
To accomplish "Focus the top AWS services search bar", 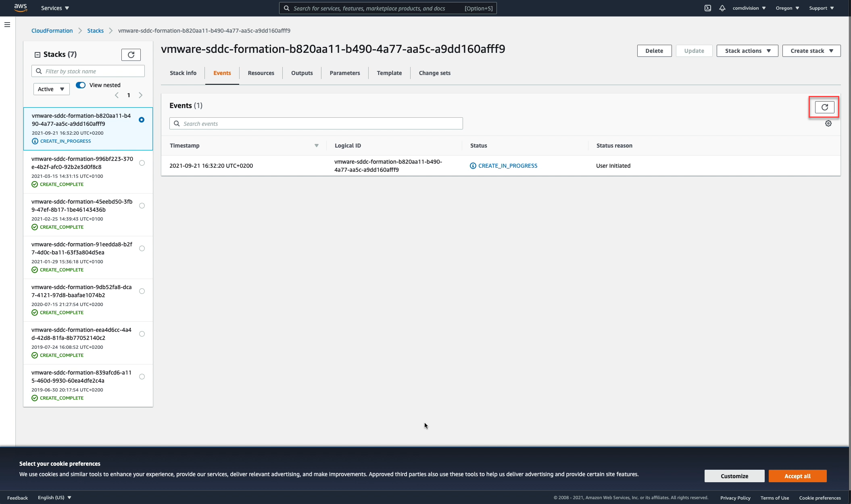I will [388, 8].
